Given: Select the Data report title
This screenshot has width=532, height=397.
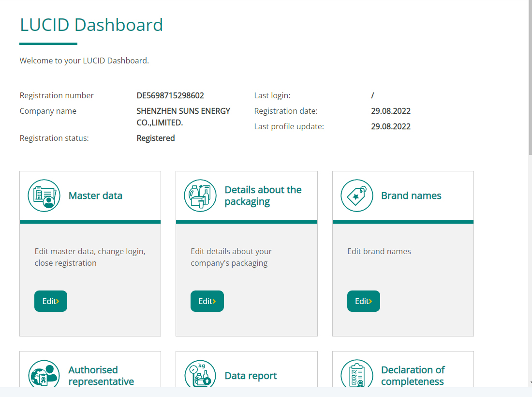Looking at the screenshot, I should (251, 376).
